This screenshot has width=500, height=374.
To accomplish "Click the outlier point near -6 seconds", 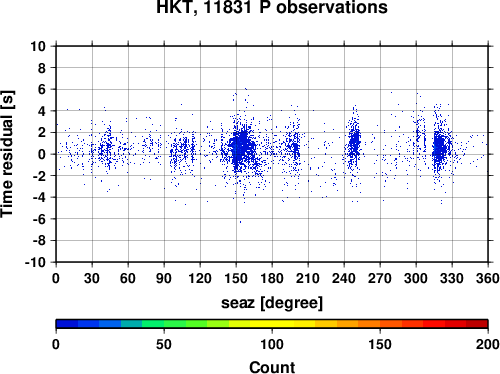I will click(x=240, y=222).
